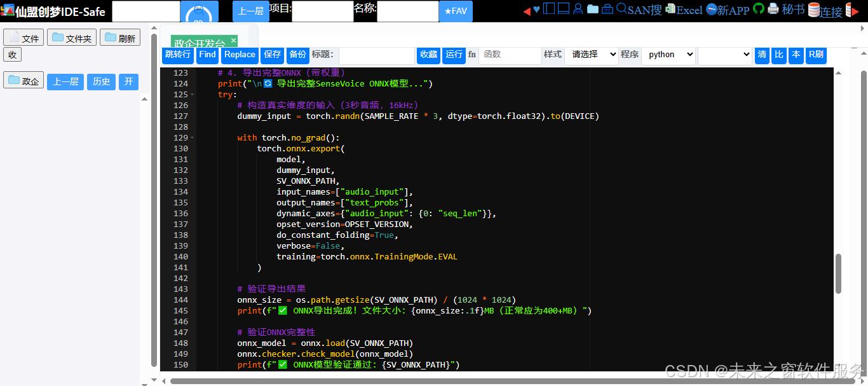Focus the search input beside the logo
The image size is (868, 386).
tap(146, 11)
